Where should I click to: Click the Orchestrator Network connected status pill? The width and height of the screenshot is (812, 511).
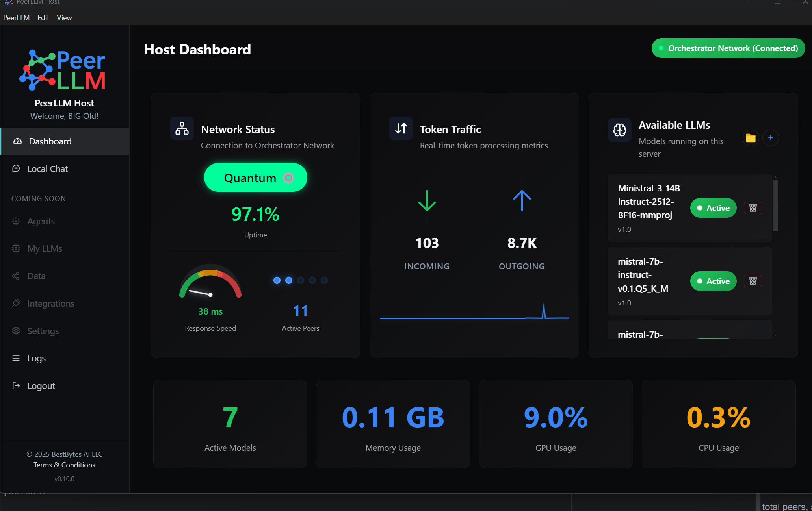click(x=728, y=48)
